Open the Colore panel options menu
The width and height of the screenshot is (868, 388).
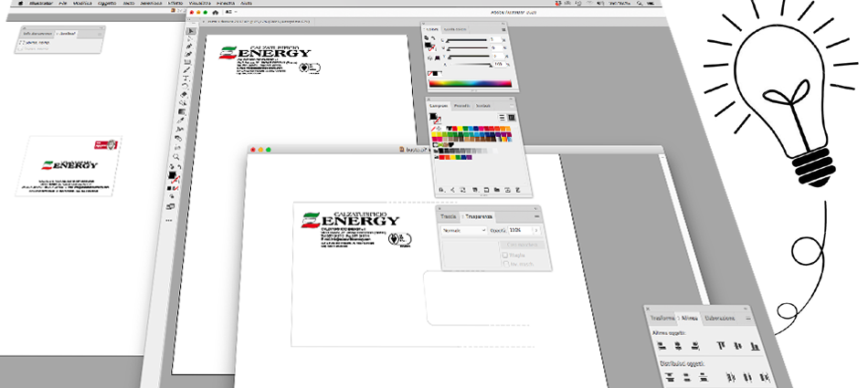point(503,29)
